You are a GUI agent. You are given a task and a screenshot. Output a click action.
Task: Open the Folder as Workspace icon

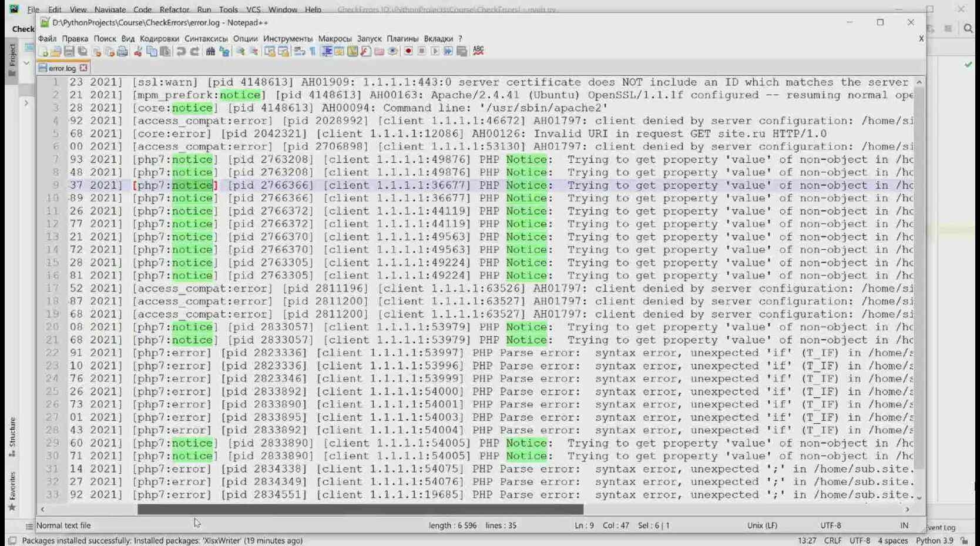pyautogui.click(x=379, y=51)
